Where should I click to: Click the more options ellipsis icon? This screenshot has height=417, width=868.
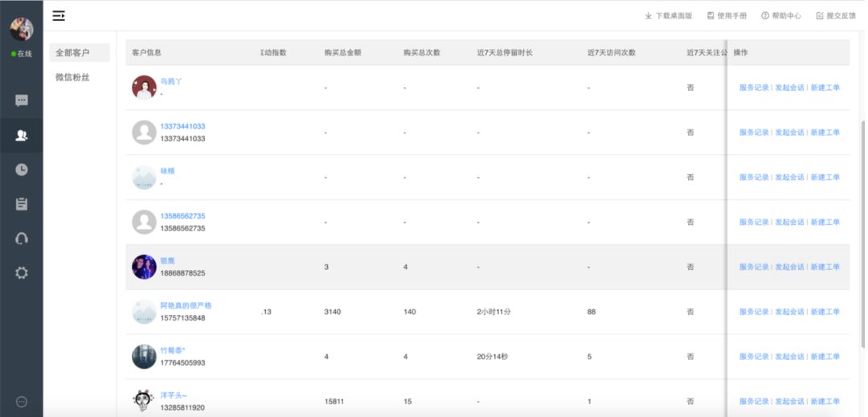[x=22, y=402]
